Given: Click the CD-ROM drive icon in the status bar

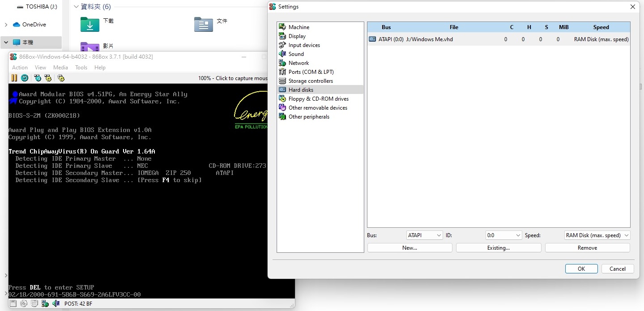Looking at the screenshot, I should point(23,303).
